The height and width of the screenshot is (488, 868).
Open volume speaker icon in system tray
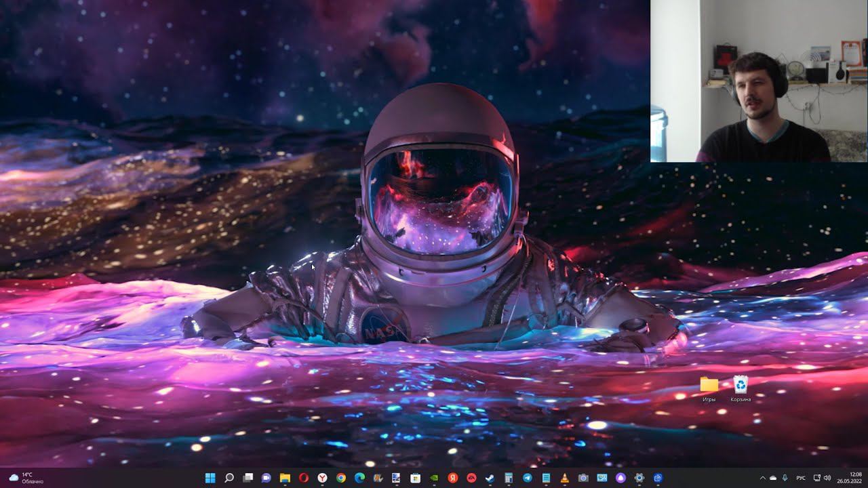point(827,478)
